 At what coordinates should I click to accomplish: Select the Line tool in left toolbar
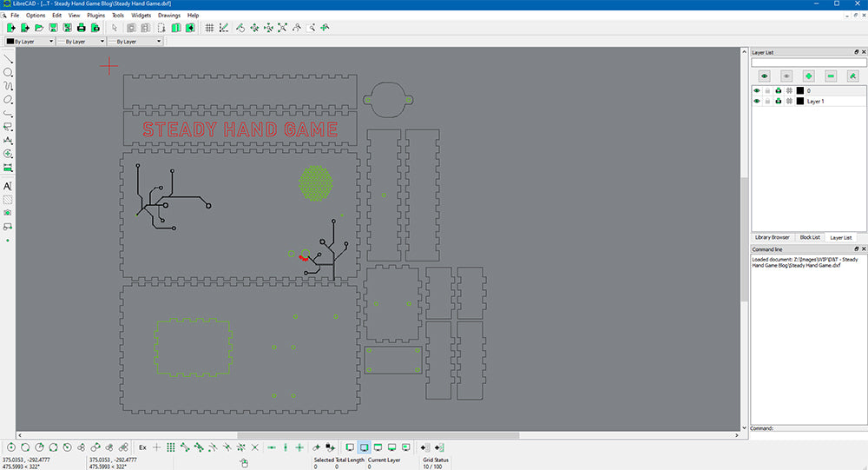[8, 59]
